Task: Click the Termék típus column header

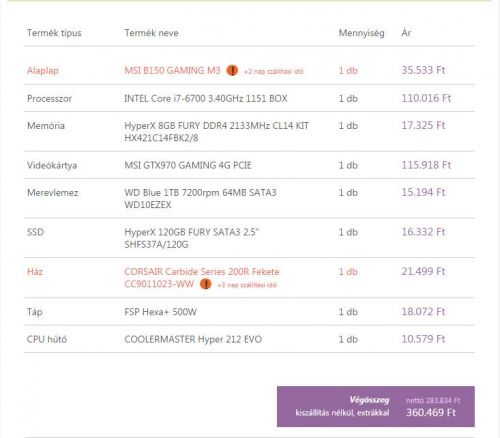Action: click(x=54, y=33)
